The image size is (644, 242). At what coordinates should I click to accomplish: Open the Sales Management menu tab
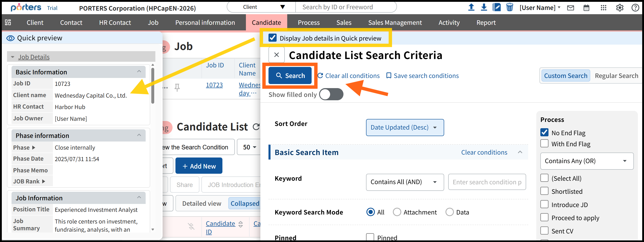pyautogui.click(x=395, y=23)
